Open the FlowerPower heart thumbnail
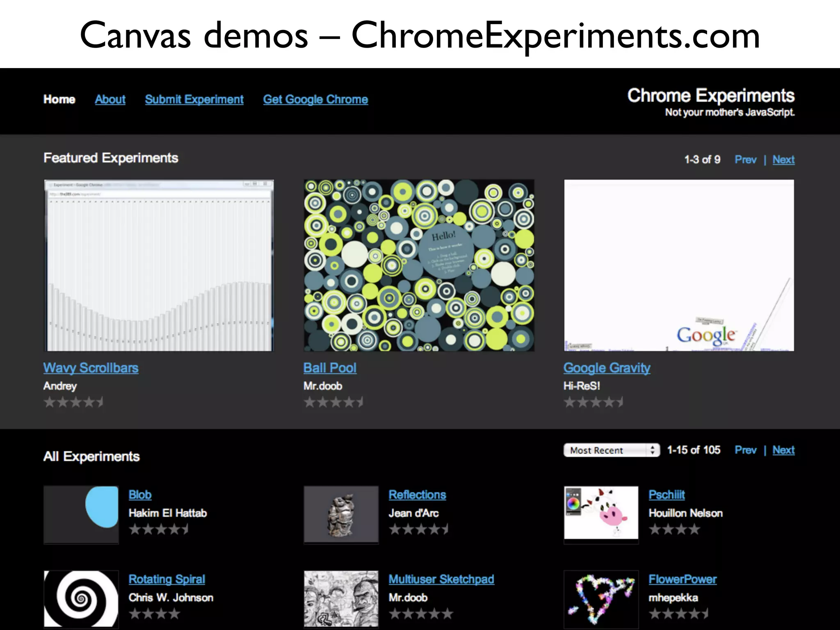840x630 pixels. coord(601,599)
